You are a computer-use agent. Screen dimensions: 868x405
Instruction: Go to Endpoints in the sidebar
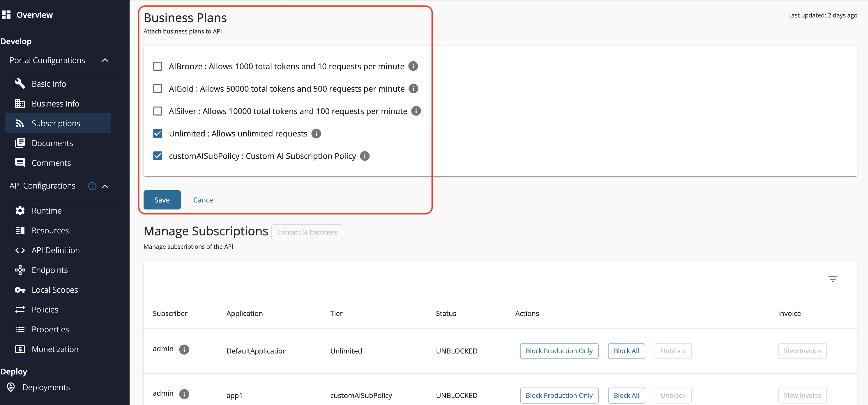click(x=50, y=270)
